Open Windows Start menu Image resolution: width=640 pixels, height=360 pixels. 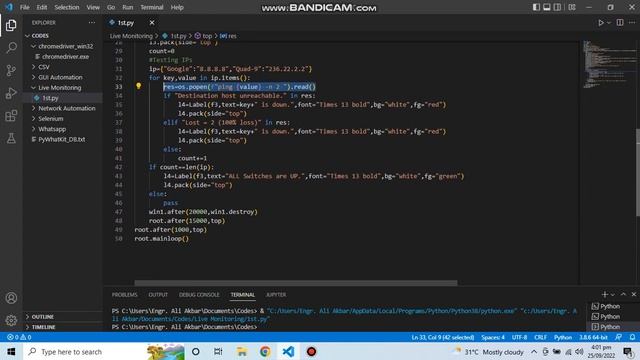[11, 351]
